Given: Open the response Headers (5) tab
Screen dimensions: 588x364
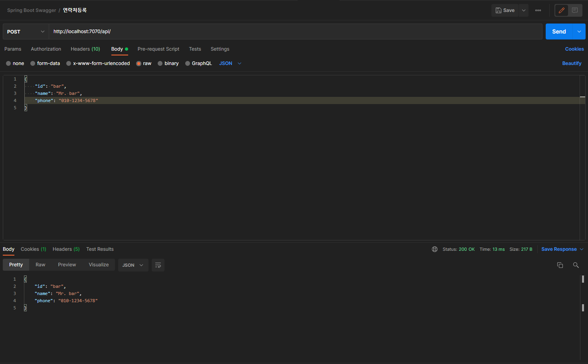Looking at the screenshot, I should click(66, 249).
